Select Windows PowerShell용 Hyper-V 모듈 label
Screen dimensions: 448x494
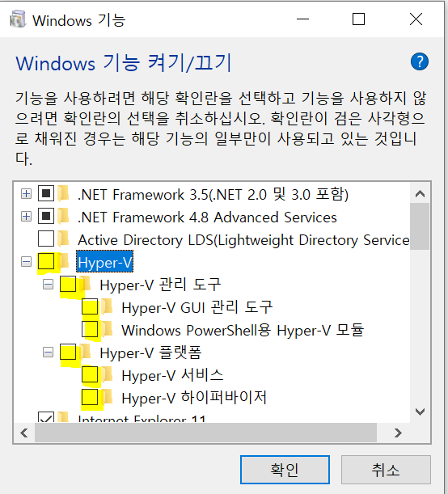click(243, 330)
